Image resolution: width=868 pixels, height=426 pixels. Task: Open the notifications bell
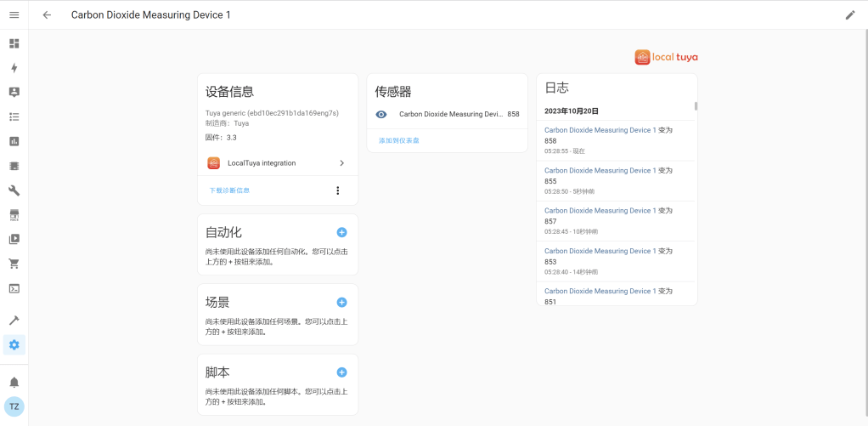pyautogui.click(x=14, y=382)
